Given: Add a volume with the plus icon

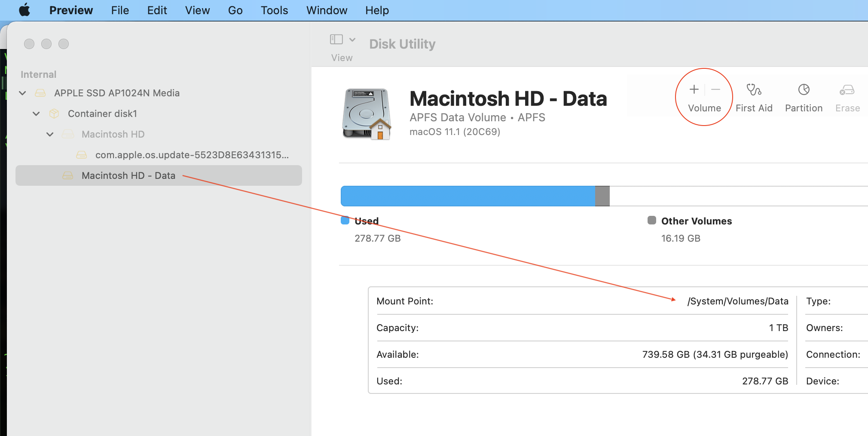Looking at the screenshot, I should pyautogui.click(x=694, y=89).
